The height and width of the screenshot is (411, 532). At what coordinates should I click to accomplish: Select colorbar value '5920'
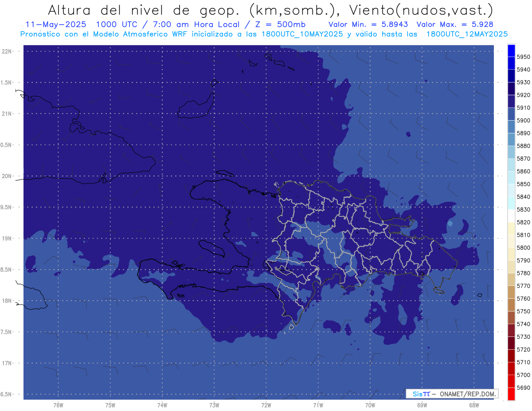click(x=523, y=95)
